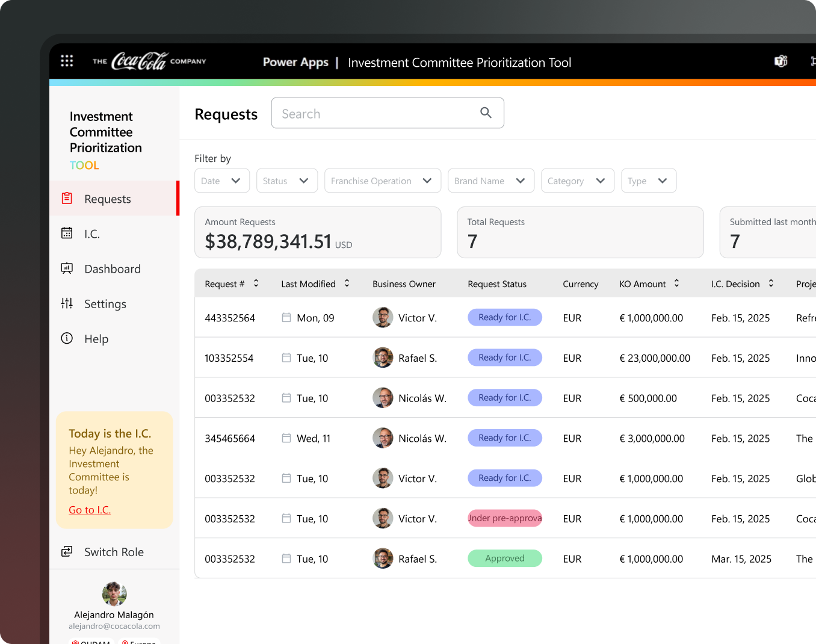Click Nicolás W. avatar in row 345465664
The height and width of the screenshot is (644, 816).
[x=383, y=438]
